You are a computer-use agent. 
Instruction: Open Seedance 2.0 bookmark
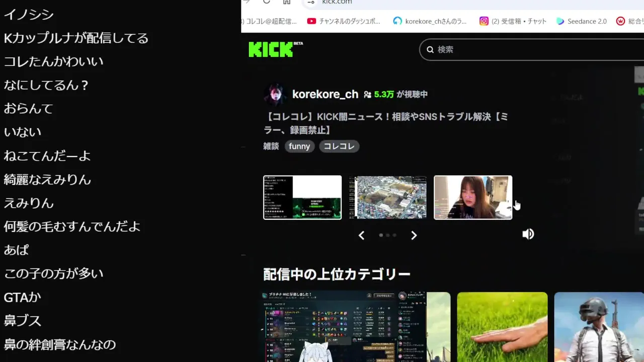pos(582,21)
